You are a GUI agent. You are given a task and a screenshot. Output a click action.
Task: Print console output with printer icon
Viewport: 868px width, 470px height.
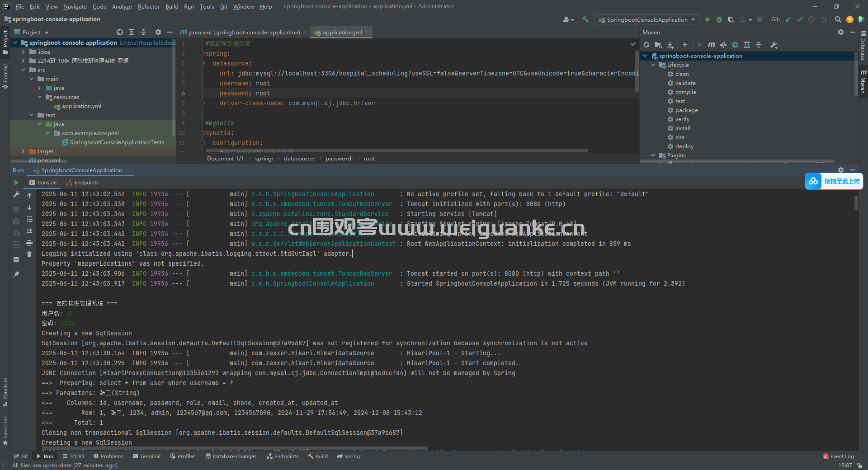tap(29, 243)
